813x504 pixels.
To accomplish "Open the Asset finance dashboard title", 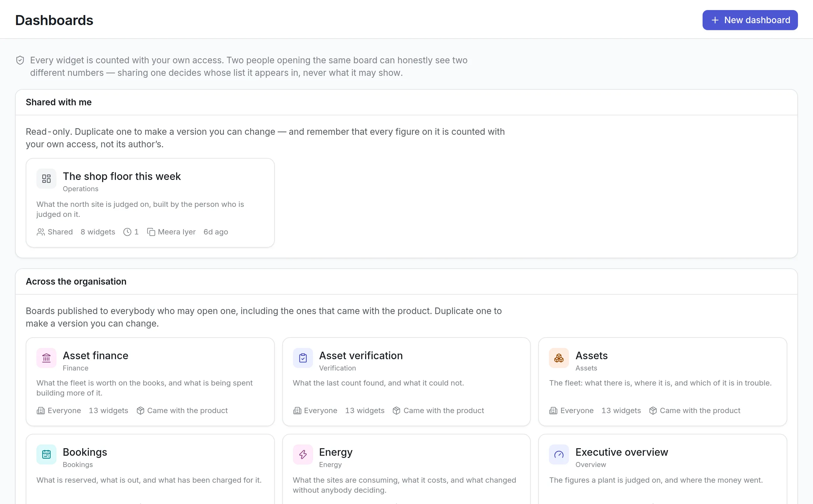I will 95,356.
